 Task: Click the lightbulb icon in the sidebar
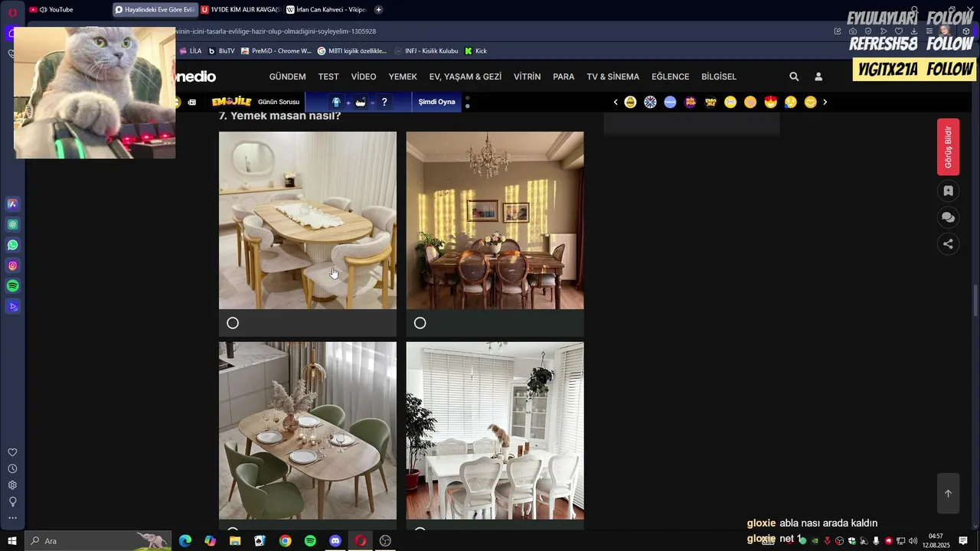tap(12, 501)
